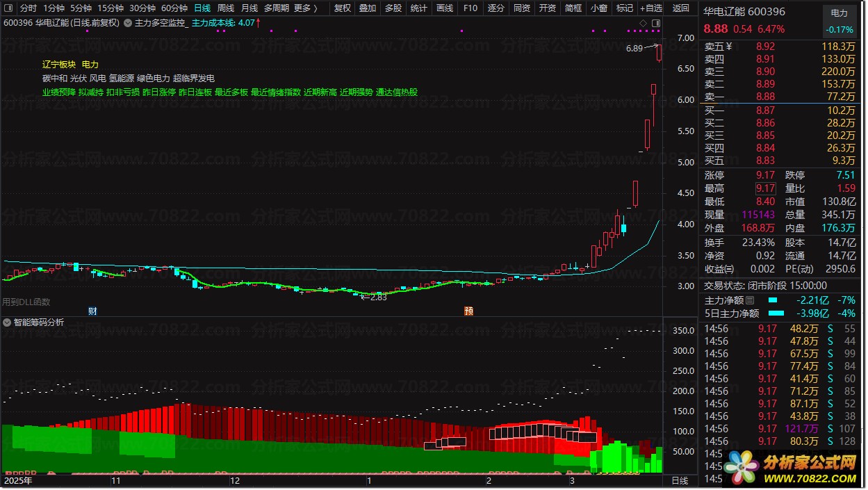This screenshot has height=490, width=868.
Task: Expand the 智能筹码分析 indicator dropdown
Action: [7, 322]
